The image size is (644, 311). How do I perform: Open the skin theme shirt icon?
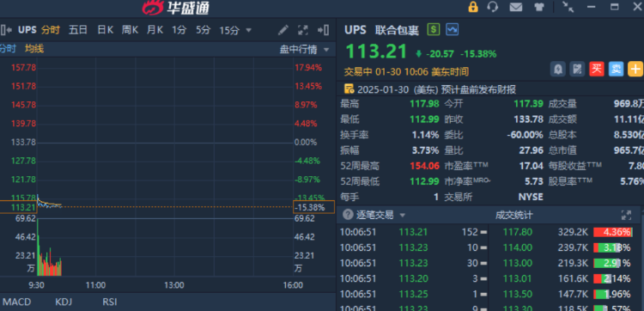pos(539,7)
